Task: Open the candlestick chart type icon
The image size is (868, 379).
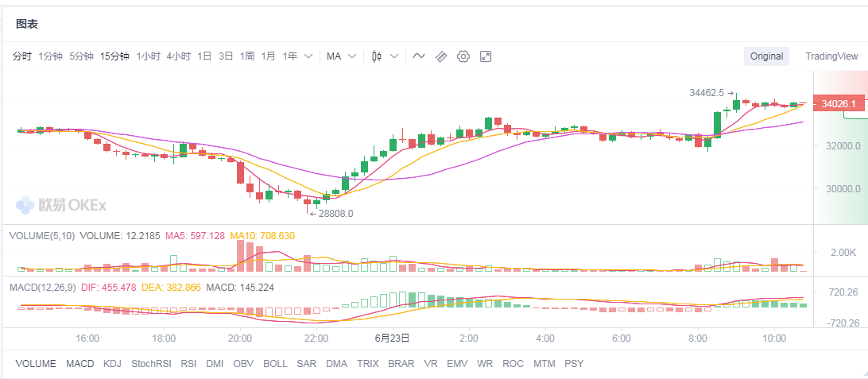Action: [377, 56]
